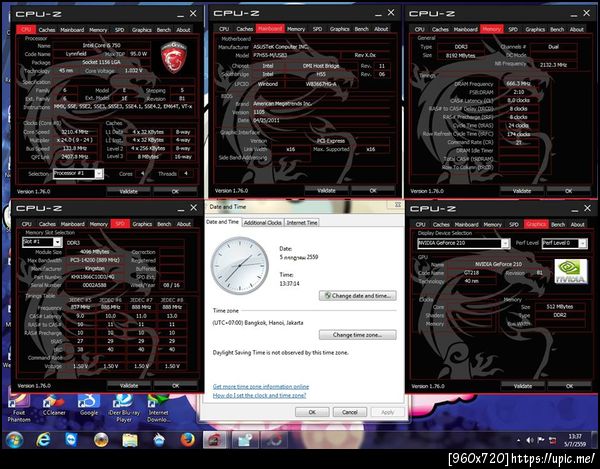
Task: Open the Google desktop shortcut
Action: pos(89,405)
